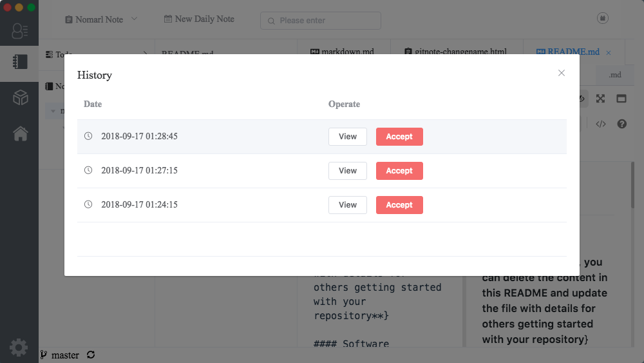View the 01:24:15 history version
644x363 pixels.
pos(347,205)
